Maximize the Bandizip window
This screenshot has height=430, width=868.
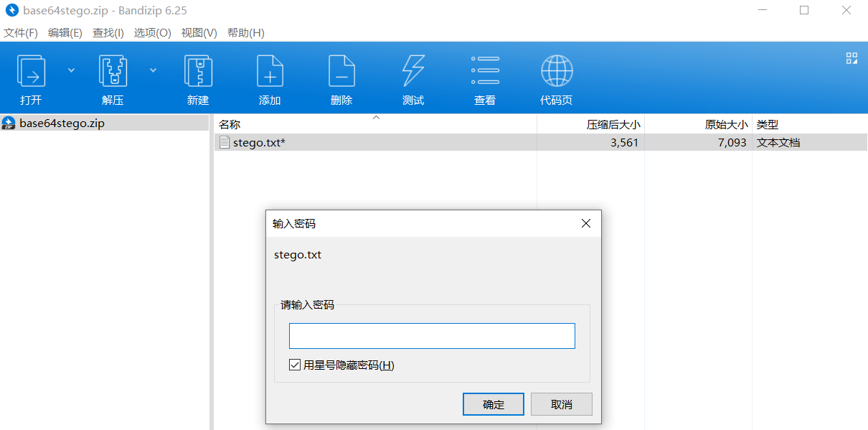[x=804, y=11]
